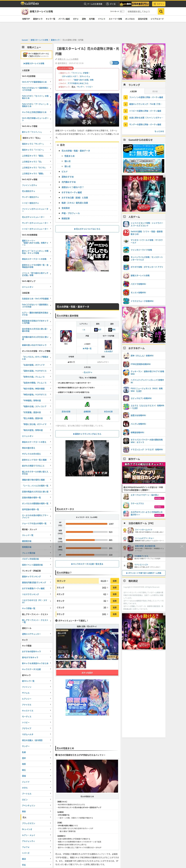Open the 光円錐 navigation tab

pyautogui.click(x=92, y=19)
